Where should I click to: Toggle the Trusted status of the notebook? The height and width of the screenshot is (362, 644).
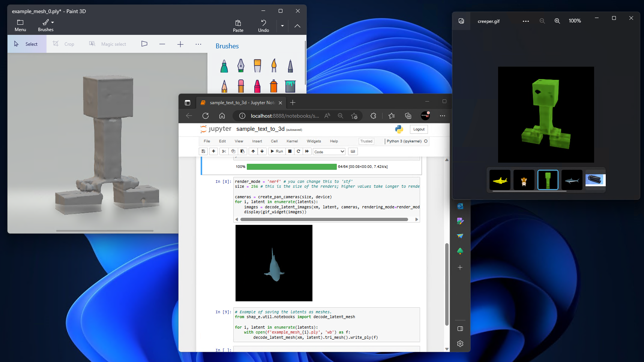(366, 141)
